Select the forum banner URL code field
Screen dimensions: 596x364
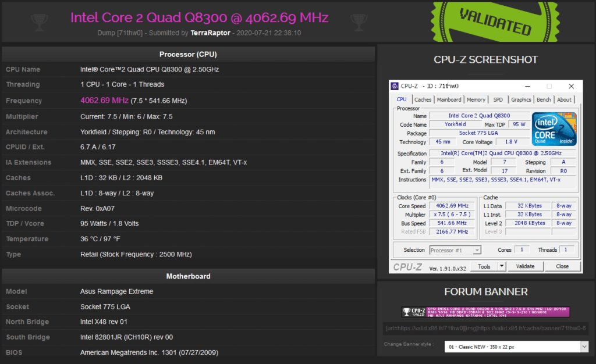(485, 329)
